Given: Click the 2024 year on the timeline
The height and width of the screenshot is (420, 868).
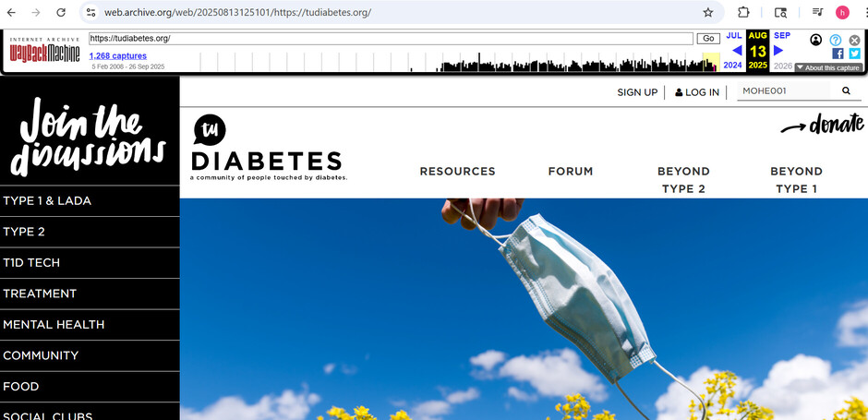Looking at the screenshot, I should (x=732, y=66).
